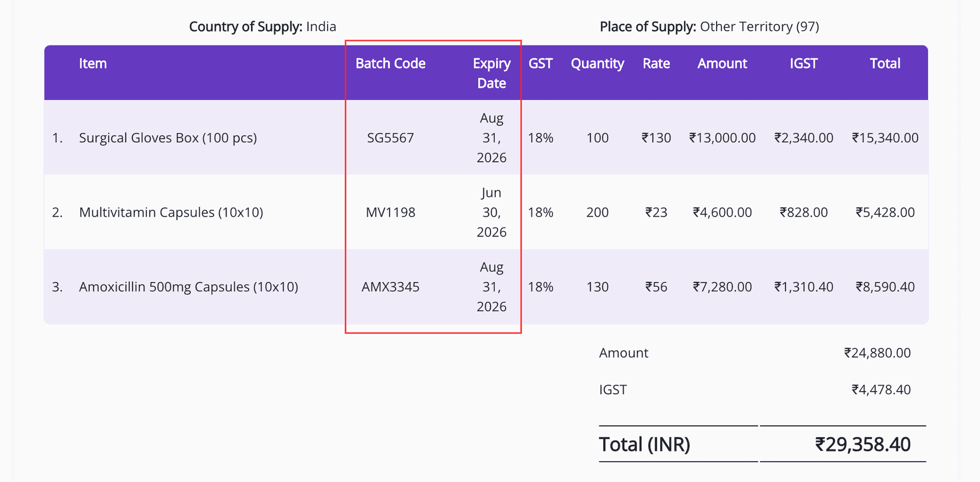
Task: Click the ₹29,358.40 grand total
Action: [862, 444]
